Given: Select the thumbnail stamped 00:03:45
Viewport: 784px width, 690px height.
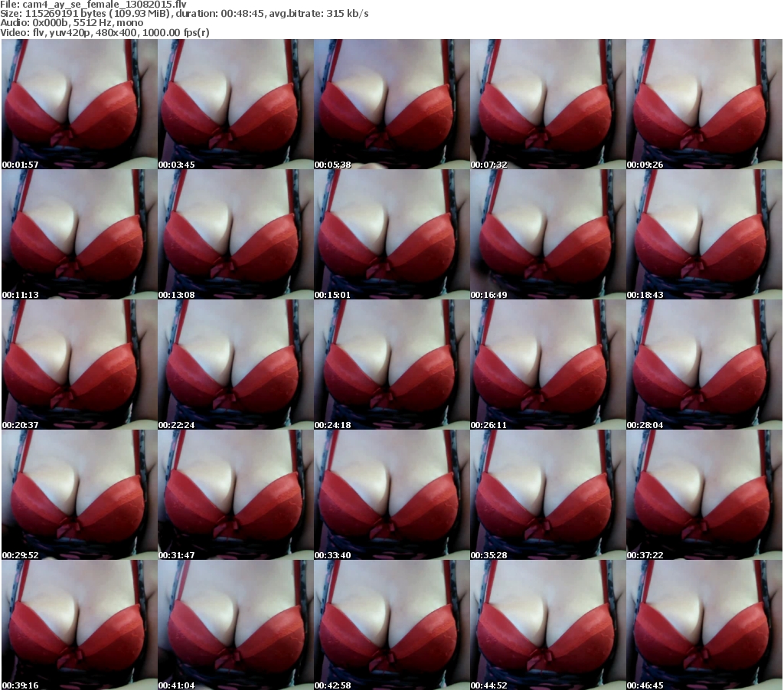Looking at the screenshot, I should click(x=236, y=104).
